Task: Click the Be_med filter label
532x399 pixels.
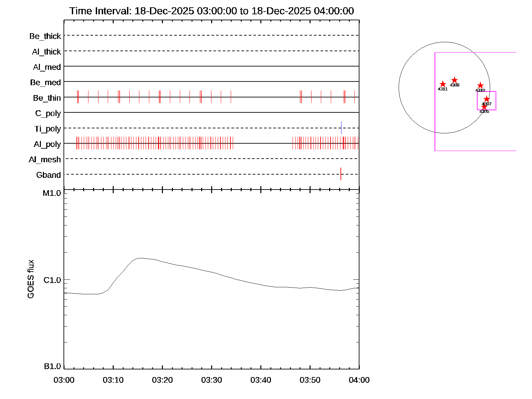Action: [x=46, y=82]
